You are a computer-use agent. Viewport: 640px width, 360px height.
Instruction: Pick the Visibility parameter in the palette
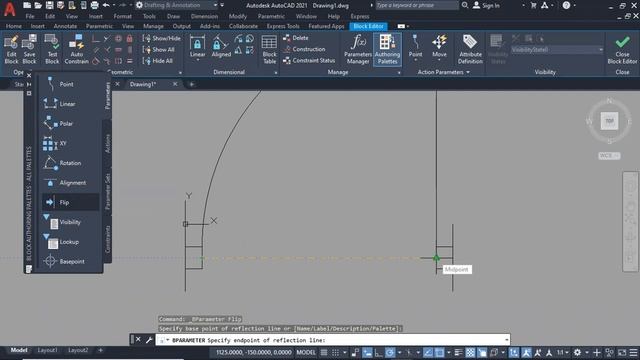point(70,222)
